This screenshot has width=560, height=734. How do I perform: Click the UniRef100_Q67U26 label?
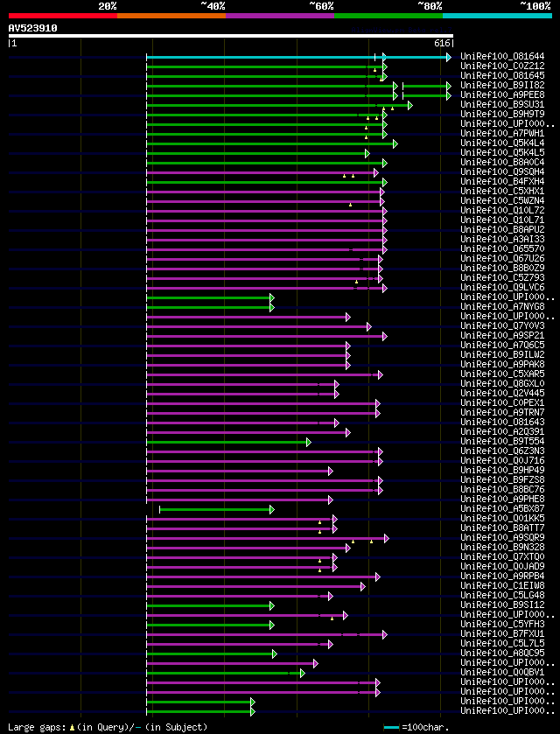pyautogui.click(x=502, y=258)
